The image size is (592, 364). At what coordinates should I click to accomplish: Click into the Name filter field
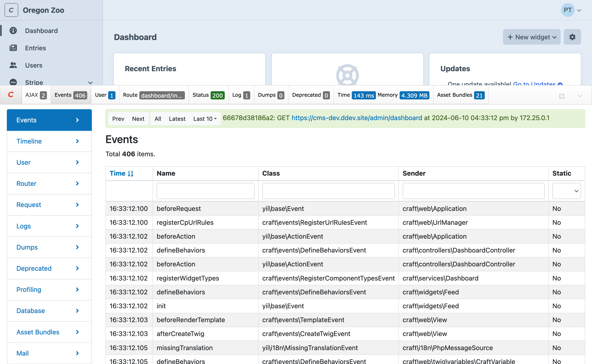coord(205,191)
